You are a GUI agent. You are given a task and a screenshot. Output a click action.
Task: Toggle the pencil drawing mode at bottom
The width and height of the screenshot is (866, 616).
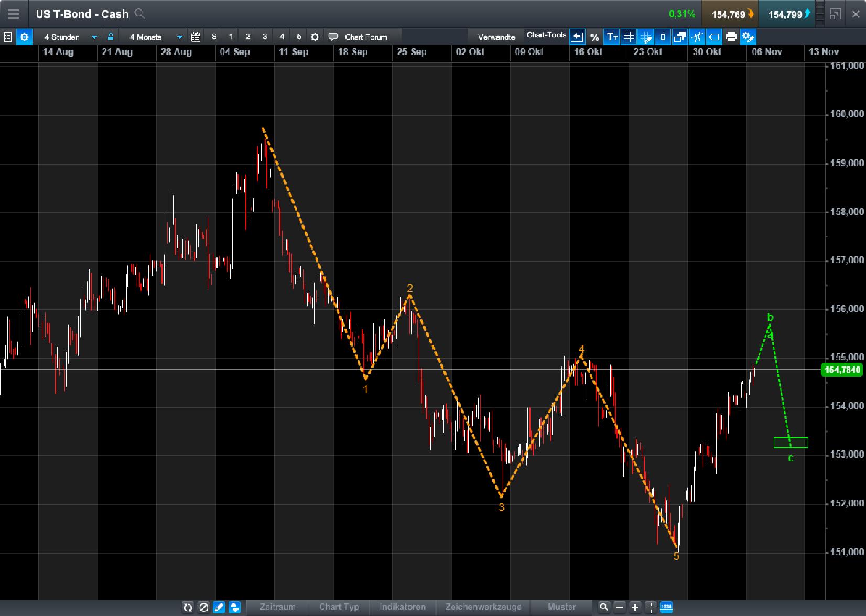pos(219,607)
